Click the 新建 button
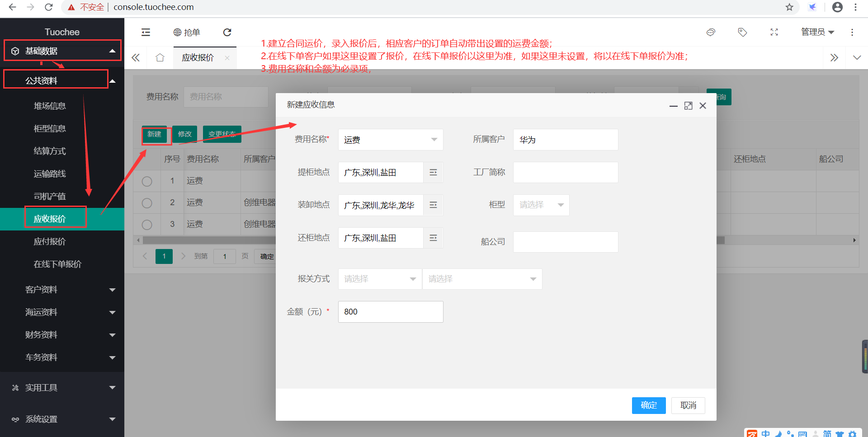This screenshot has width=868, height=437. (x=154, y=134)
